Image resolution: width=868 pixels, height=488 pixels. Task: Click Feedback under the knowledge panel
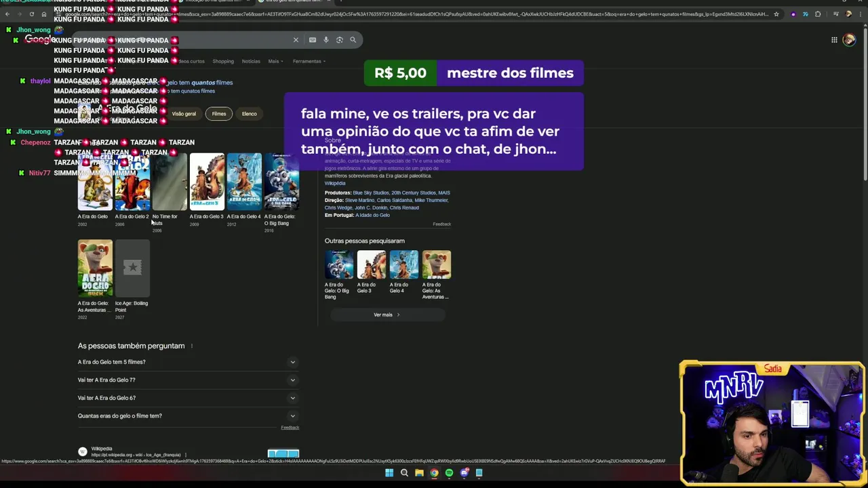point(441,224)
